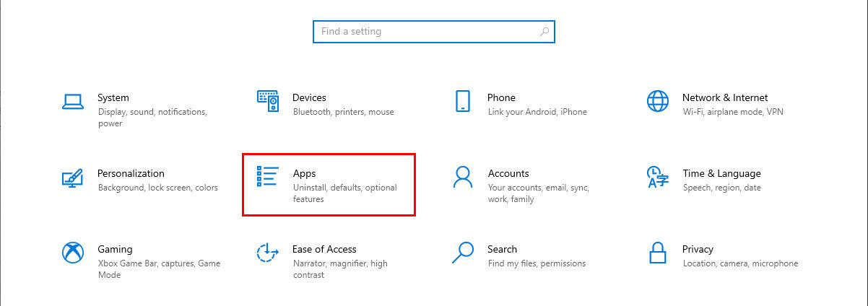The image size is (868, 306).
Task: Focus the Find a setting field
Action: 434,32
